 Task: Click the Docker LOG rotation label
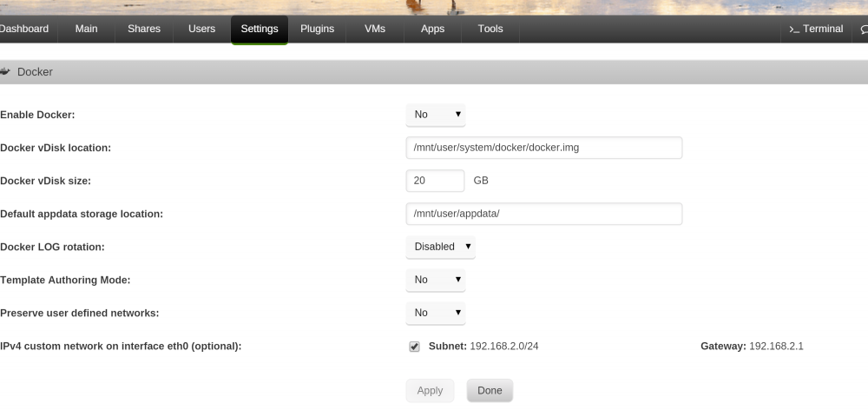[x=52, y=247]
